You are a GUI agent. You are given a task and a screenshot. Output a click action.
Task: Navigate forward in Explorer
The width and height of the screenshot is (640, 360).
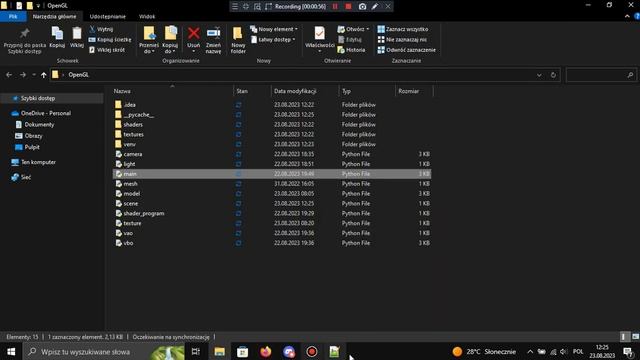(x=23, y=75)
